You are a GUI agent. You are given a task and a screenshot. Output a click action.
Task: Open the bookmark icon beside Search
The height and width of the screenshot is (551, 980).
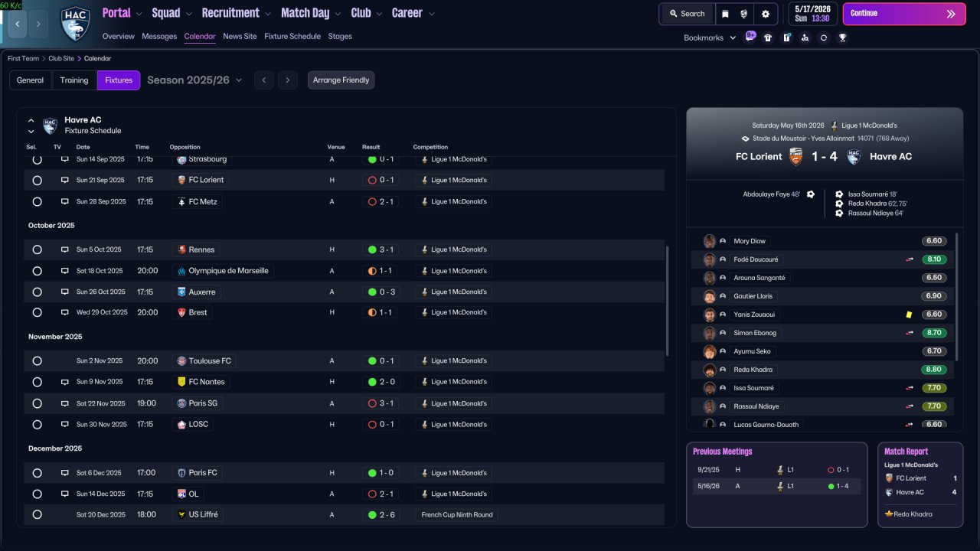tap(725, 14)
